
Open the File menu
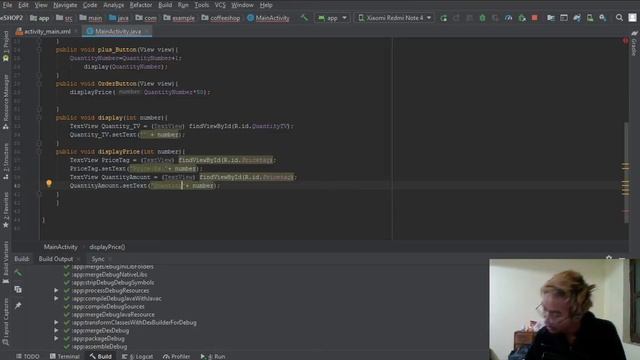tap(7, 5)
